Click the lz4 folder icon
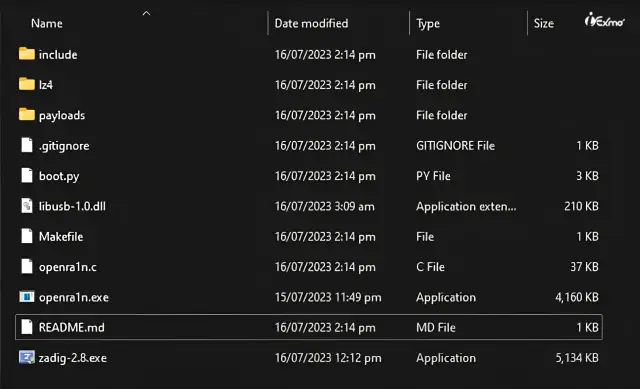Viewport: 640px width, 389px height. [27, 84]
